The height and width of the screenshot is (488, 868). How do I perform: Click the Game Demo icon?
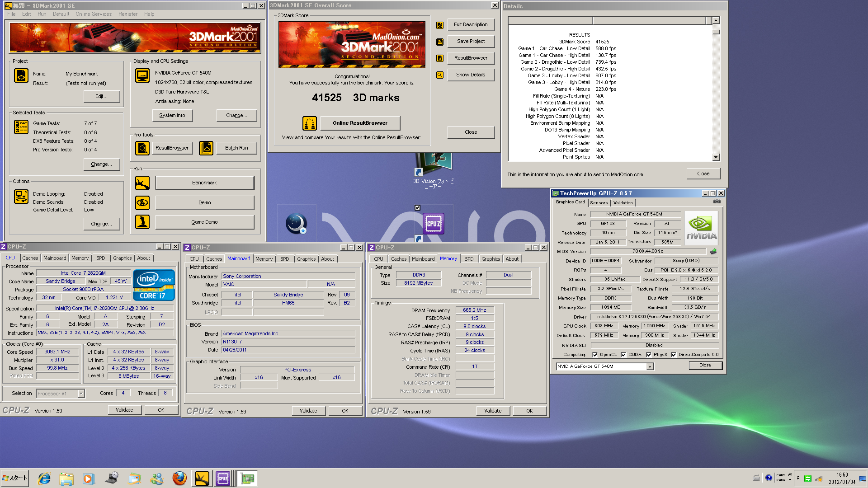(x=142, y=222)
